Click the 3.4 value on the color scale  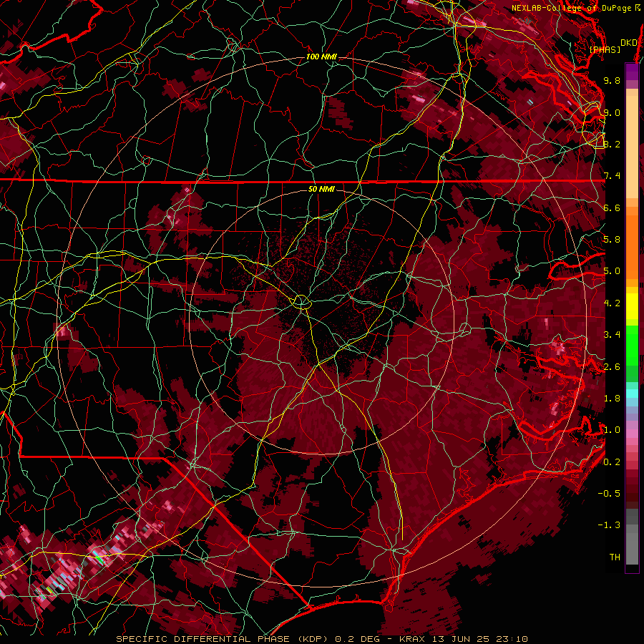click(x=612, y=335)
